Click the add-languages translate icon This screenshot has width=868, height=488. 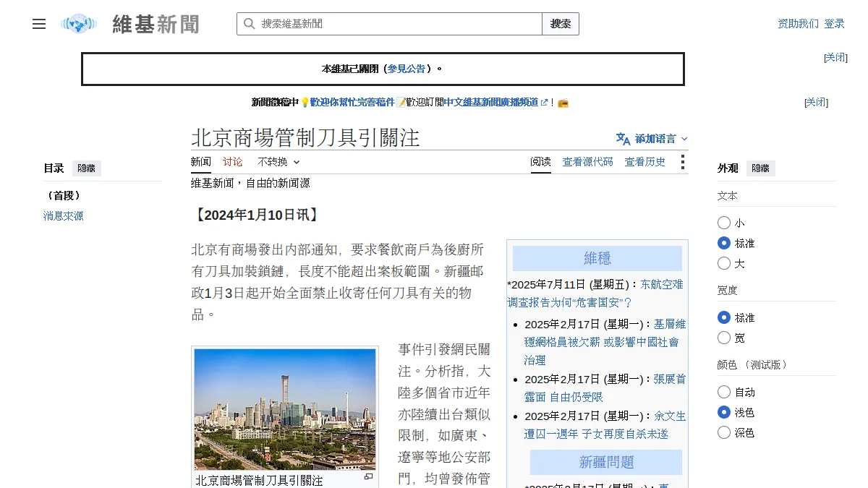click(623, 138)
